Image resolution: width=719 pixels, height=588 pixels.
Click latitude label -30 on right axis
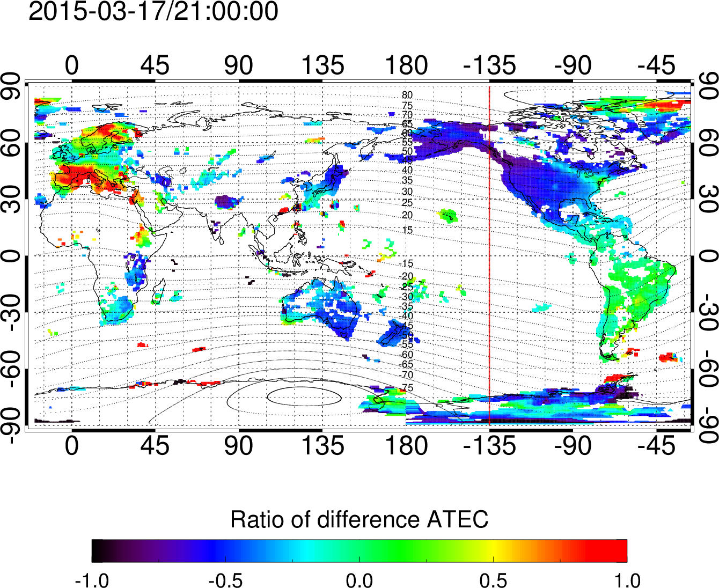pos(708,312)
